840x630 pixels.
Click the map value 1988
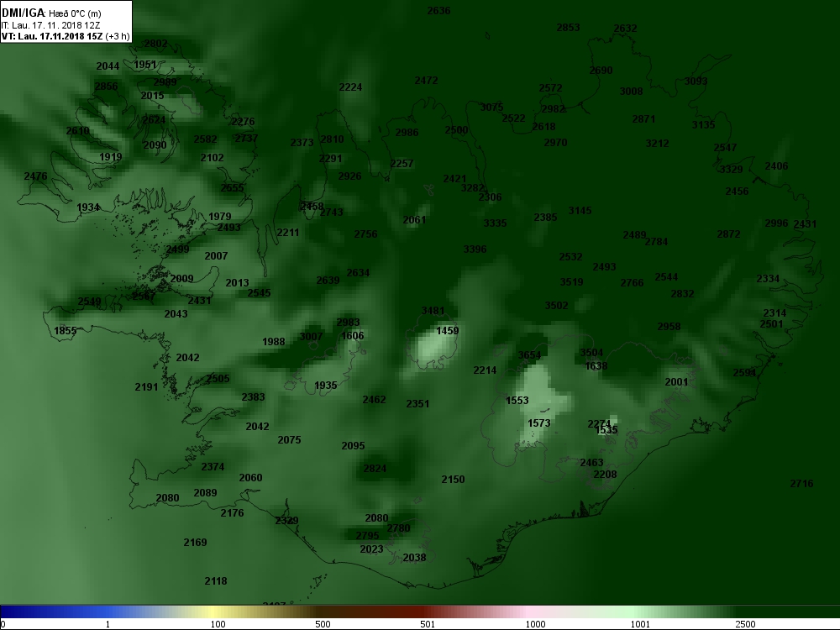tap(273, 342)
